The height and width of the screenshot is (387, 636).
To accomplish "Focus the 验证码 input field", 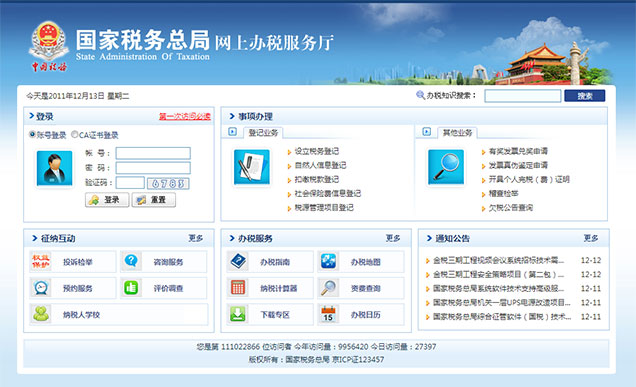I will 130,183.
